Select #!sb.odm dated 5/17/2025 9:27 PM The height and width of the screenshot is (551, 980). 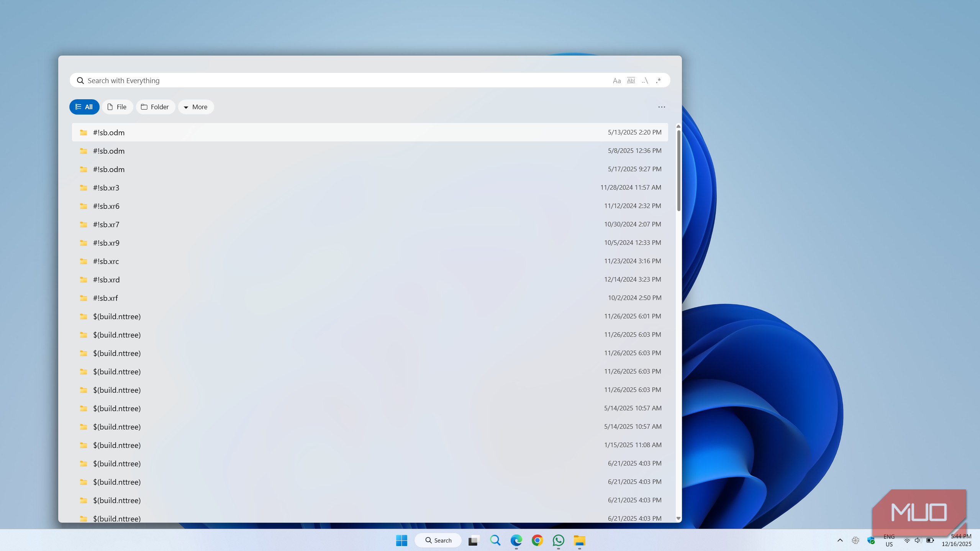[x=370, y=169]
